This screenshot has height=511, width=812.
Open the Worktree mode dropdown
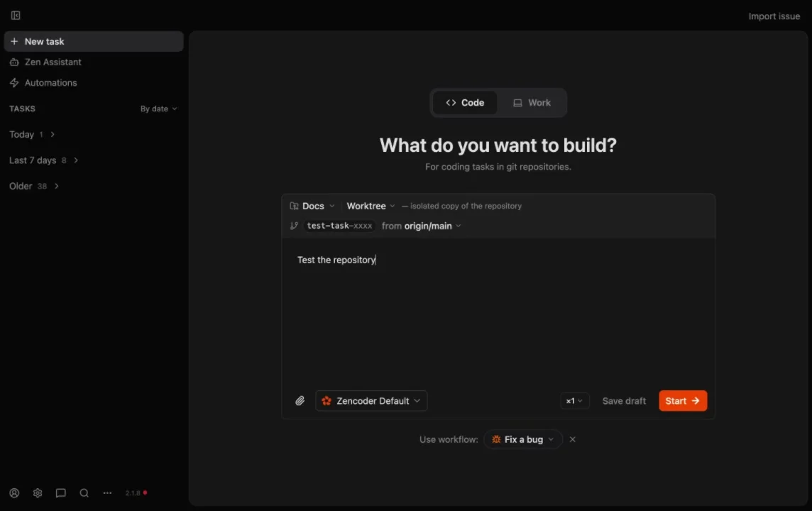pos(371,206)
